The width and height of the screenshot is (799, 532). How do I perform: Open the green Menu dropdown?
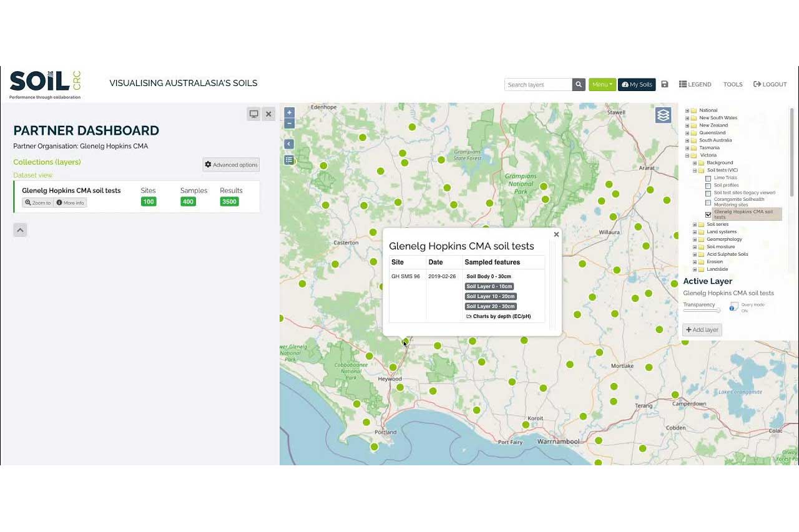pos(602,84)
